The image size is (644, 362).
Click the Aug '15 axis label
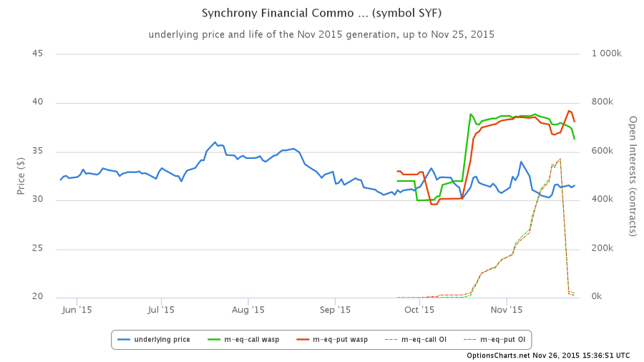[248, 310]
